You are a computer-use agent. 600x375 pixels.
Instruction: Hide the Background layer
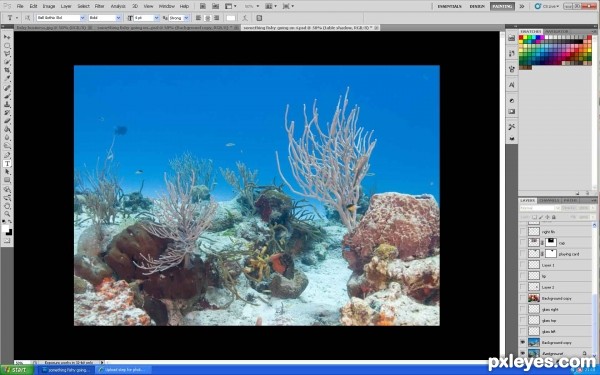click(523, 353)
